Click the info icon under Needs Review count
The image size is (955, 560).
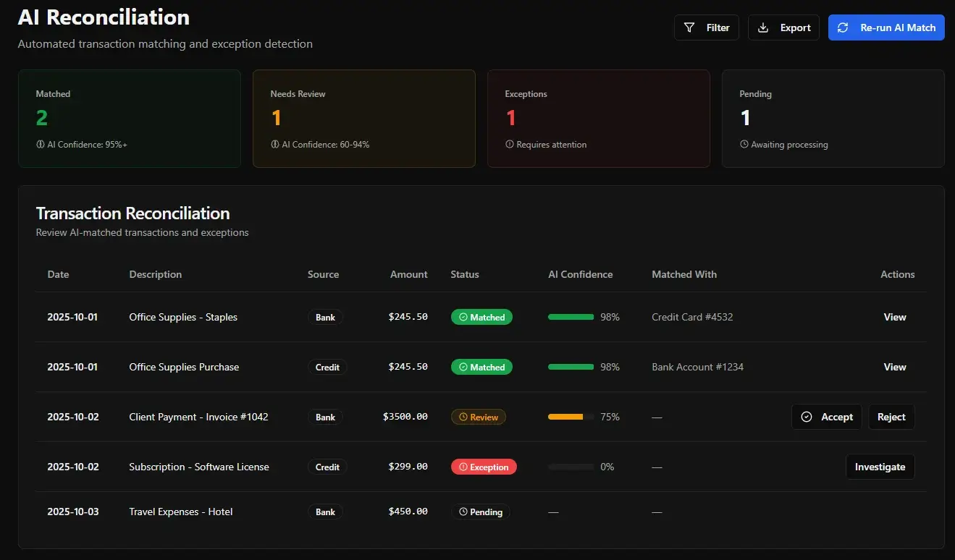[275, 145]
